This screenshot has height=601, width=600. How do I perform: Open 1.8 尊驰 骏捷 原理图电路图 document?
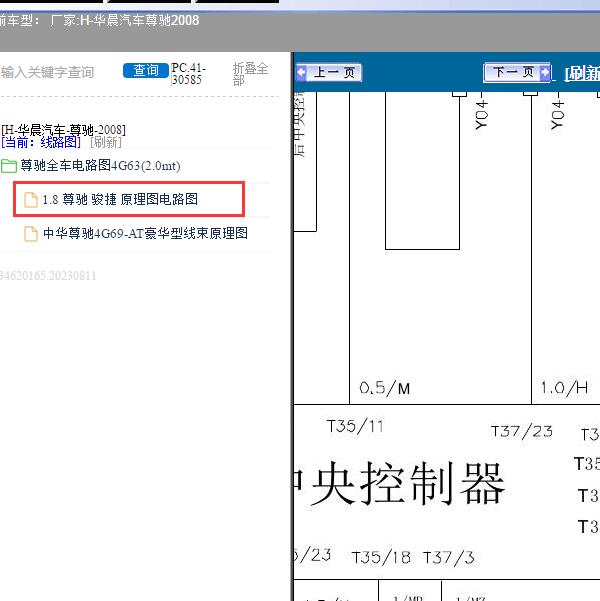(x=120, y=199)
